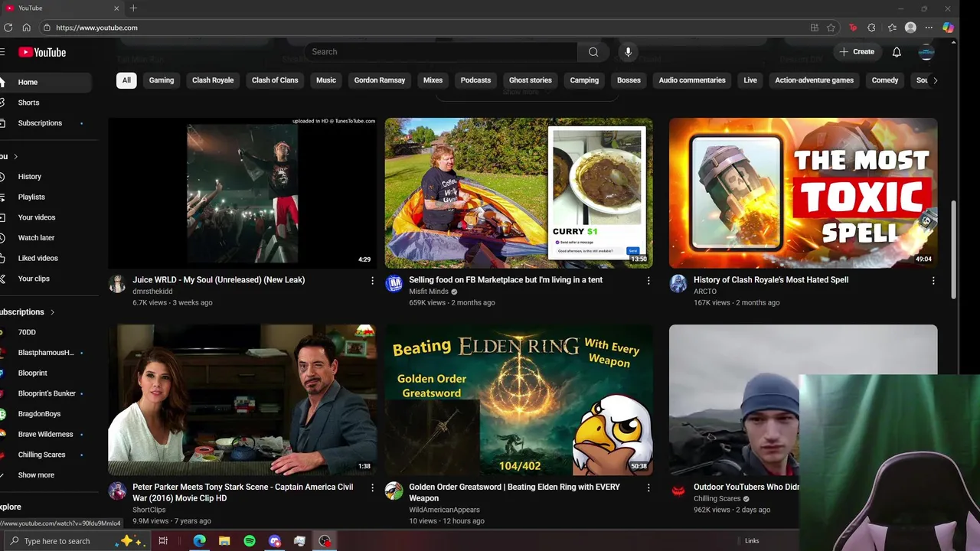Click the Home sidebar icon
980x551 pixels.
click(4, 82)
